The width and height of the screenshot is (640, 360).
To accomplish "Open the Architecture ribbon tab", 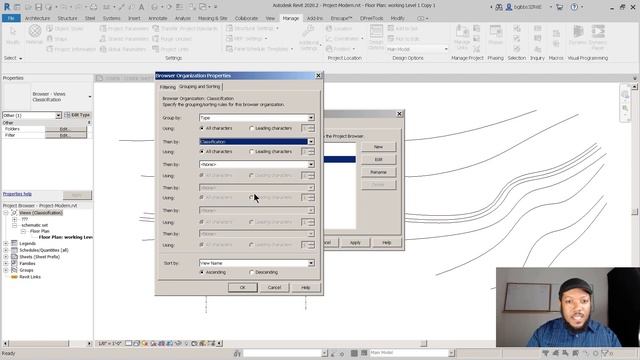I will [37, 18].
